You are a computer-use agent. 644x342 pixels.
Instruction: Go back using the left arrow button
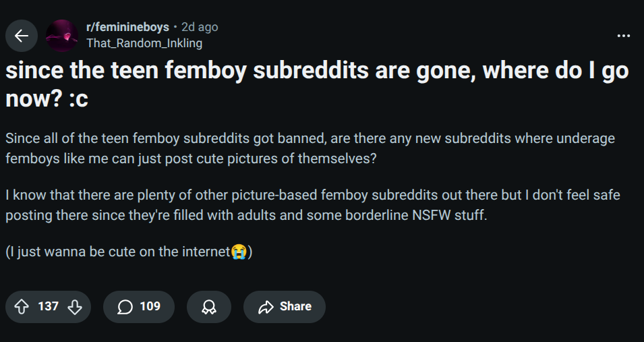click(x=22, y=36)
